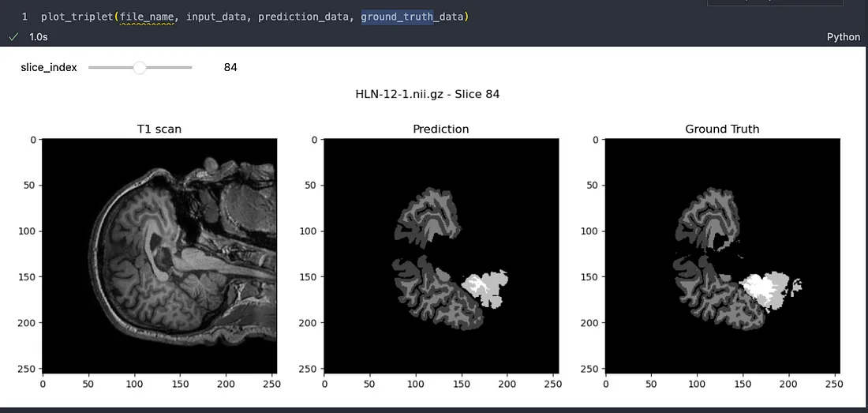Click the Prediction segmentation image
This screenshot has width=868, height=413.
pyautogui.click(x=441, y=256)
